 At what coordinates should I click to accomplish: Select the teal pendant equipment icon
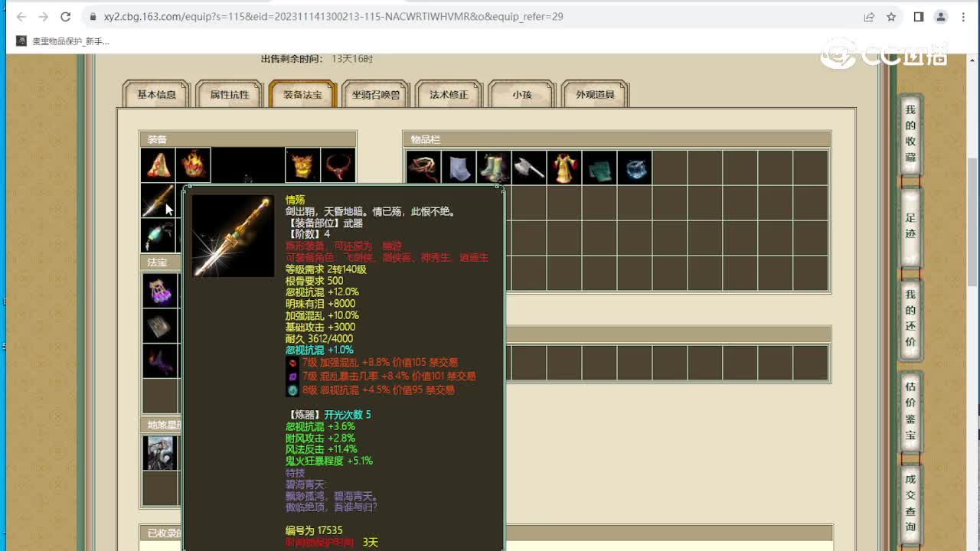(158, 236)
